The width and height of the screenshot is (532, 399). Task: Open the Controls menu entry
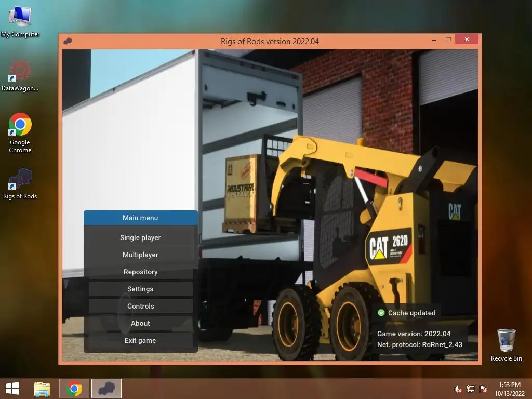[140, 306]
